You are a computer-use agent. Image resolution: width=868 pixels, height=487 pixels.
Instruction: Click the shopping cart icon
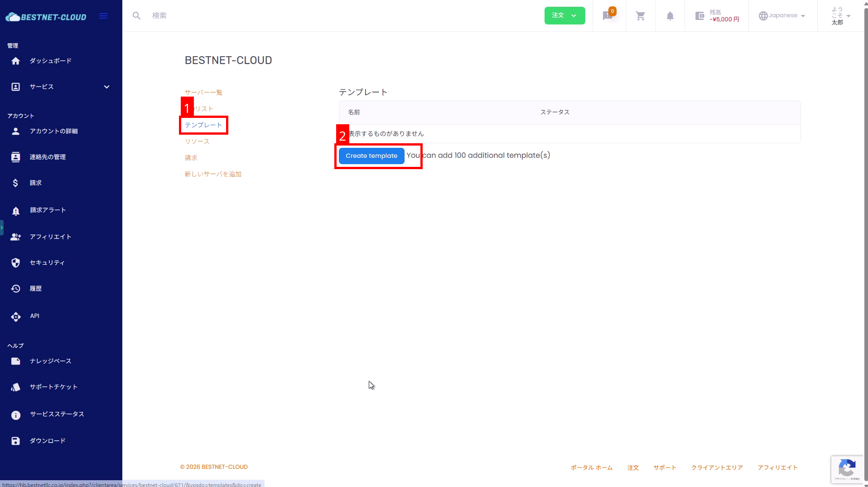640,16
